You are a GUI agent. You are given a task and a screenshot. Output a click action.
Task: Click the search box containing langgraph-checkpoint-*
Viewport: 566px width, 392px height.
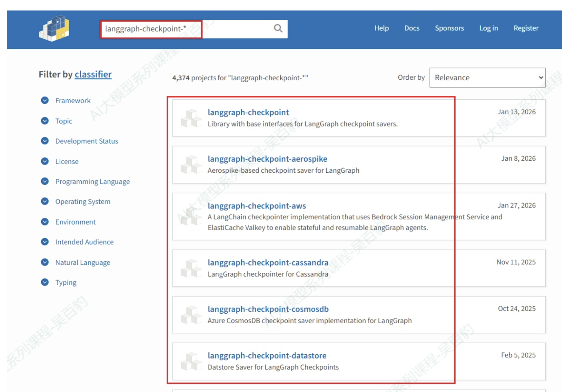(194, 29)
